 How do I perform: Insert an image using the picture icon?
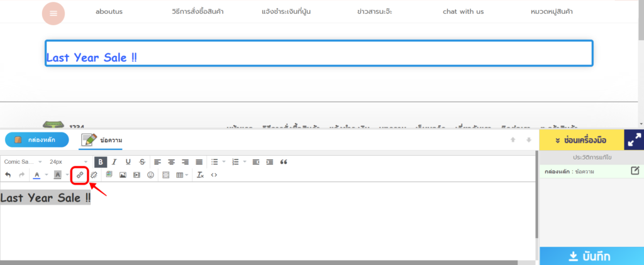point(123,175)
